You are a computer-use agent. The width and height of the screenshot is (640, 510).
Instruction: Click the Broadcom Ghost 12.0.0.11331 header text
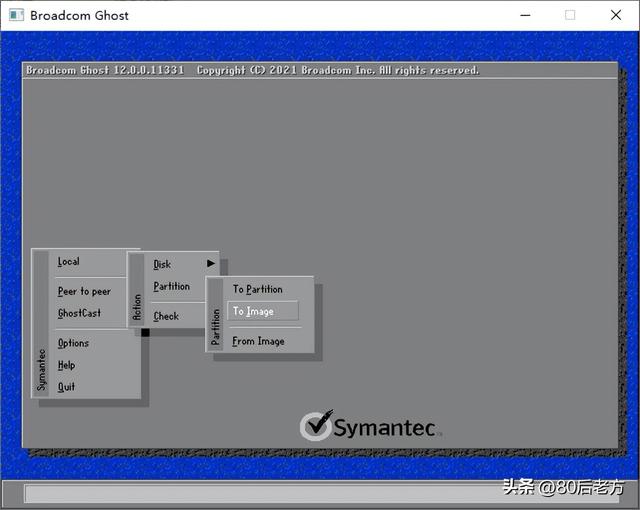[105, 70]
